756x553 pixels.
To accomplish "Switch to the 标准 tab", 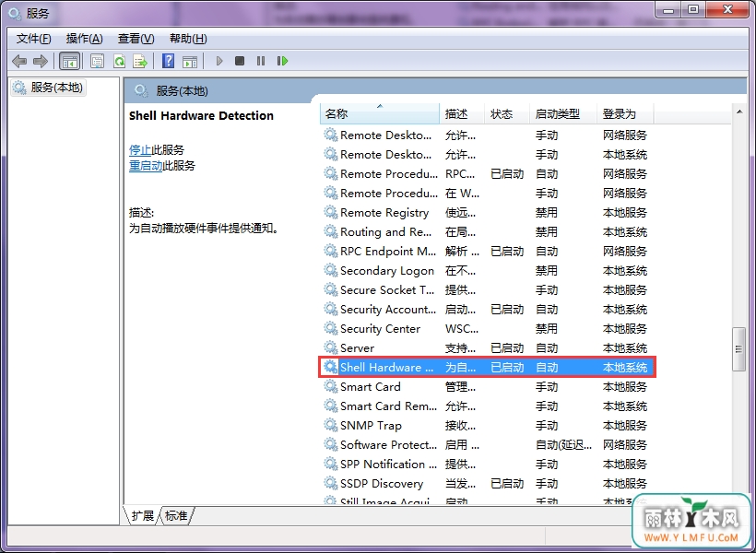I will [x=176, y=515].
